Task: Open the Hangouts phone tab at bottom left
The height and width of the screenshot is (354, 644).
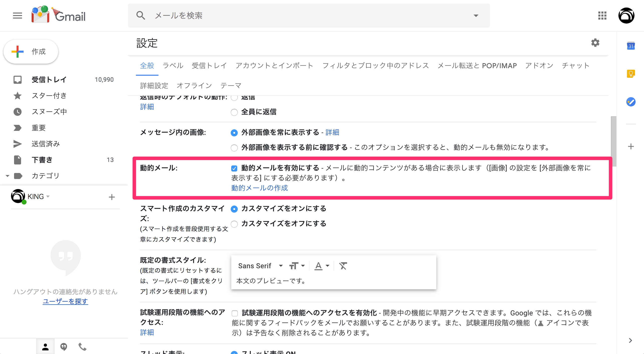Action: point(82,347)
